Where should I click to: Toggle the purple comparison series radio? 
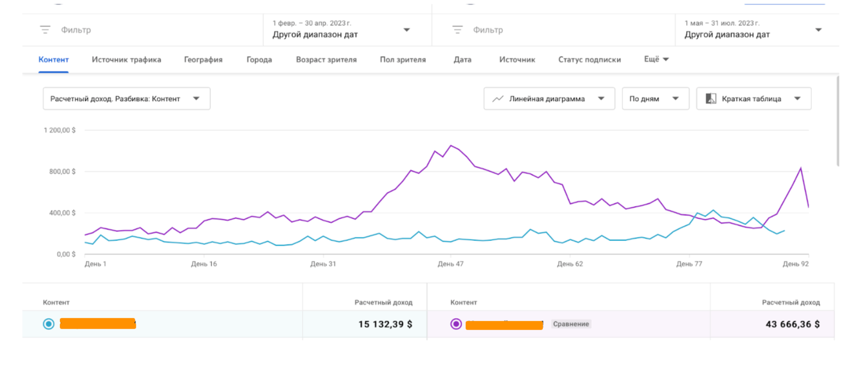click(456, 324)
